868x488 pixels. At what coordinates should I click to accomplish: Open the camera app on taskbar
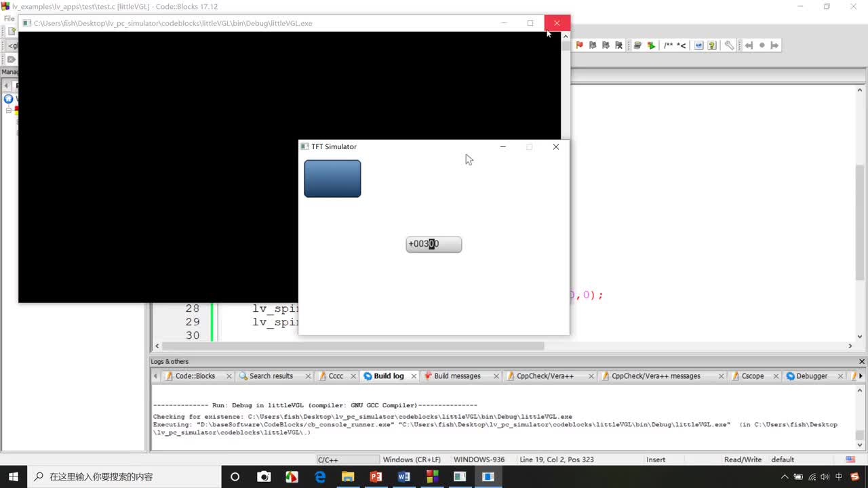pos(264,476)
